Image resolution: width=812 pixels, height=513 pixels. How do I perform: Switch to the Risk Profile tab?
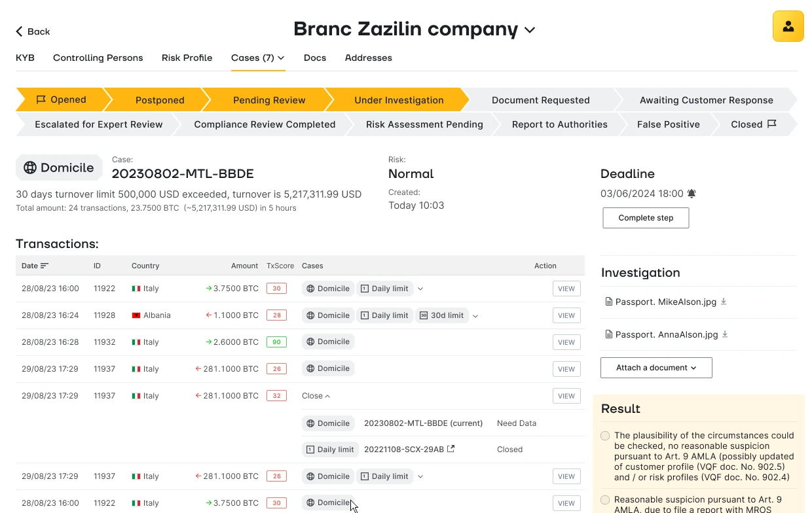click(187, 58)
